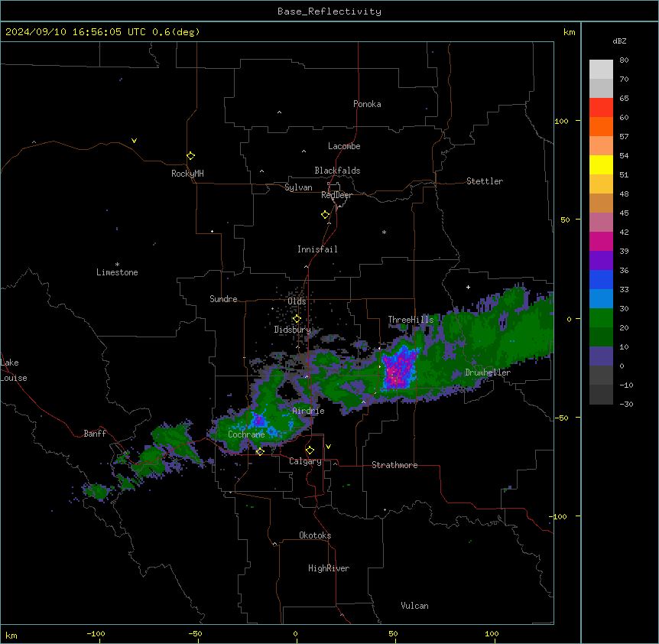Screen dimensions: 659x644
Task: Click the 100 tick on the right axis
Action: click(561, 121)
